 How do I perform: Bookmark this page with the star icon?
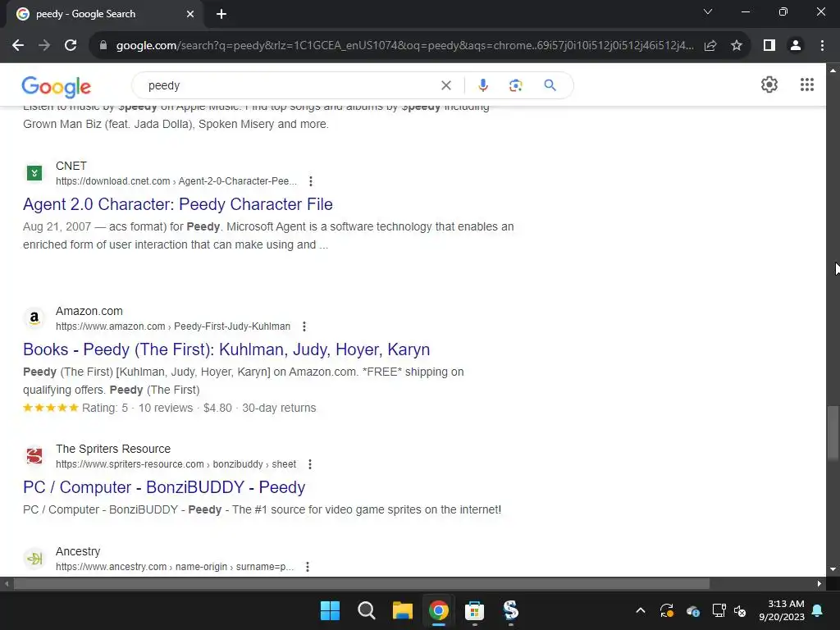(737, 46)
